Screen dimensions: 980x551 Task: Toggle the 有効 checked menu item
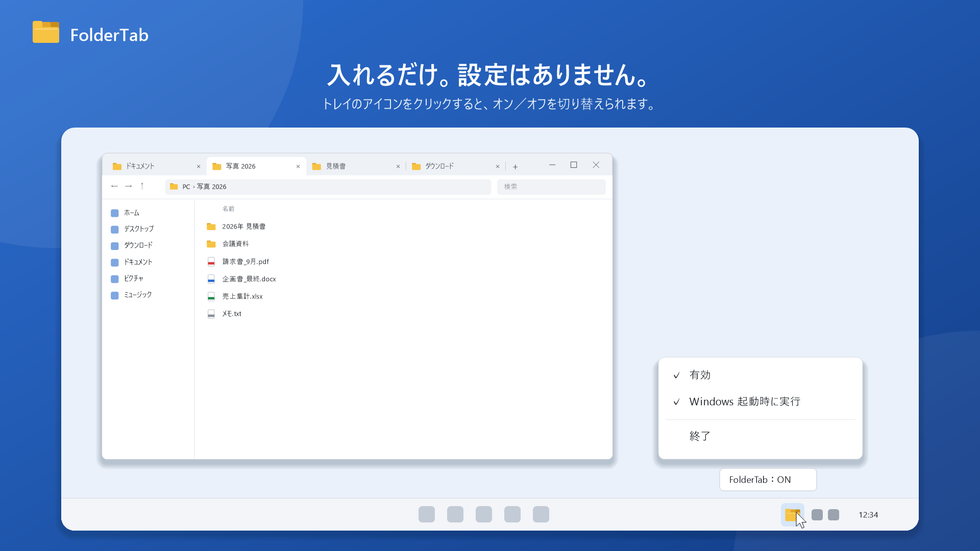[760, 375]
